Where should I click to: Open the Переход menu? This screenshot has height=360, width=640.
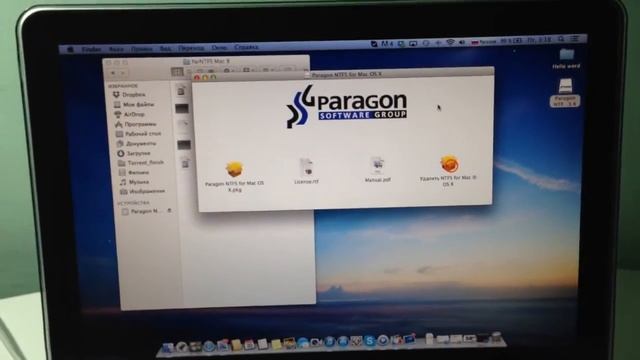pyautogui.click(x=191, y=48)
